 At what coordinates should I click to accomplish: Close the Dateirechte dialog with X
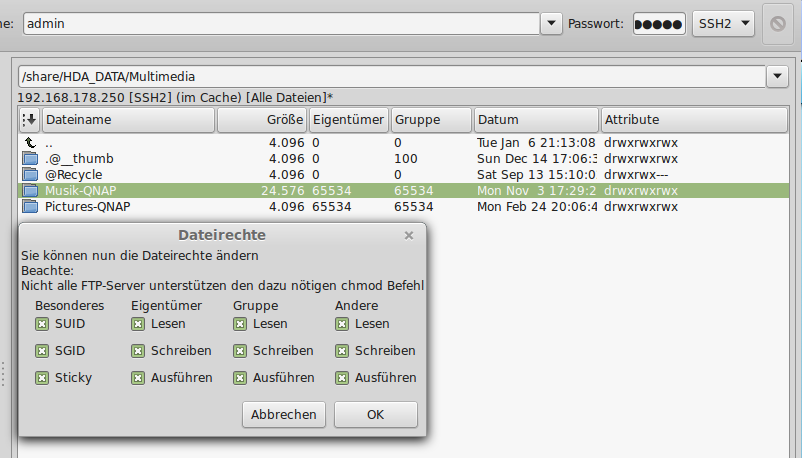point(408,235)
